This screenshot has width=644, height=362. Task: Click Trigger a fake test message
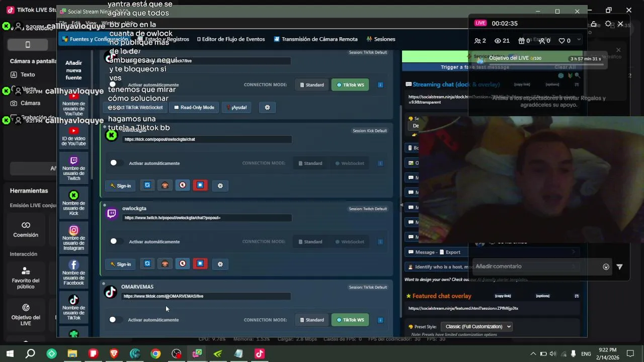click(x=475, y=67)
